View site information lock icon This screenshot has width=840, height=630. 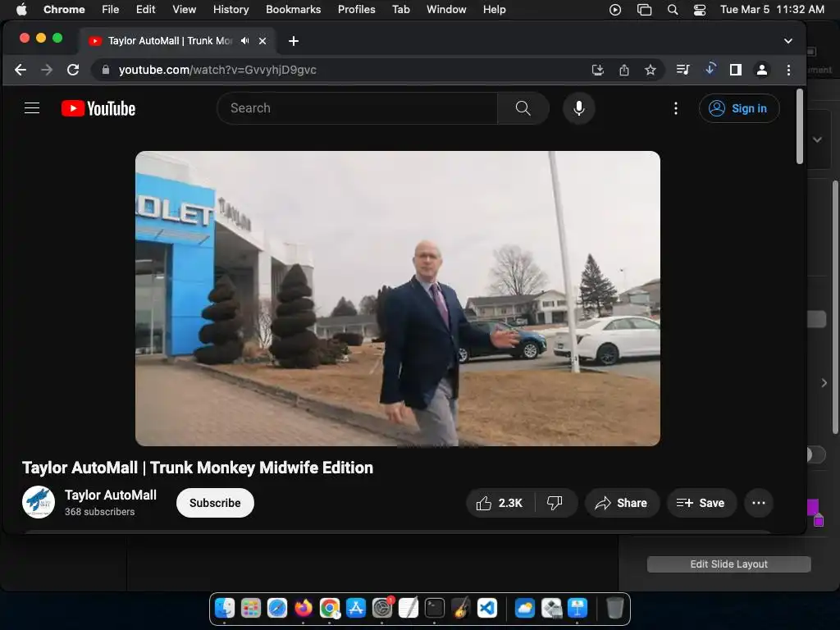click(x=106, y=70)
